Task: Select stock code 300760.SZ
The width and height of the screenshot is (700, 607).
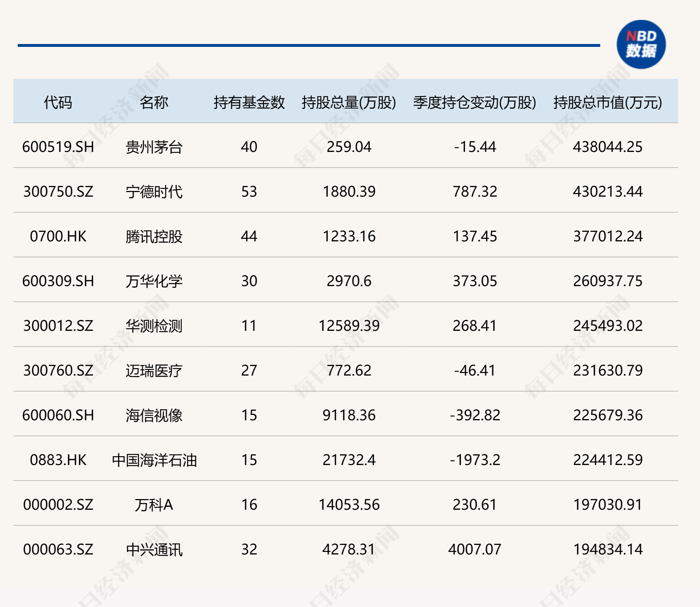Action: (58, 371)
